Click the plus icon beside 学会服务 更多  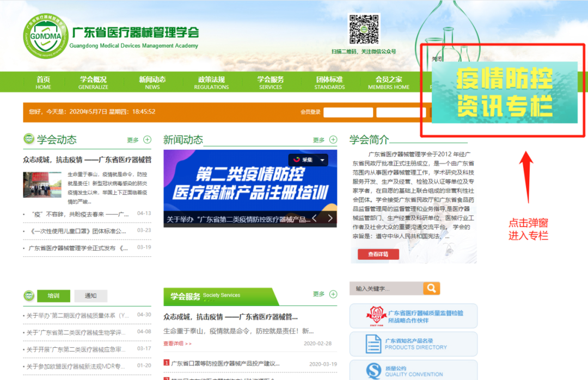tap(333, 294)
